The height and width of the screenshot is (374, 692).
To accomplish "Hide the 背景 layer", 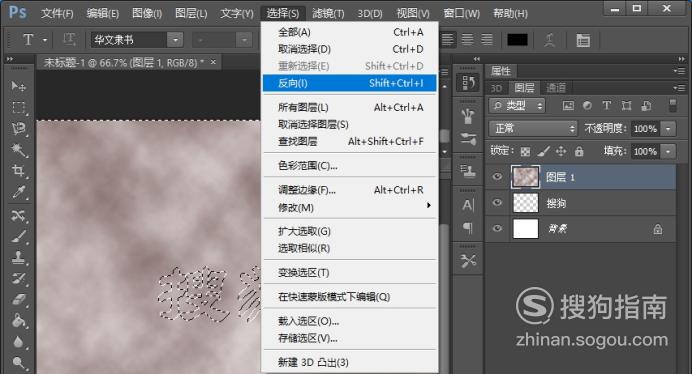I will click(497, 228).
